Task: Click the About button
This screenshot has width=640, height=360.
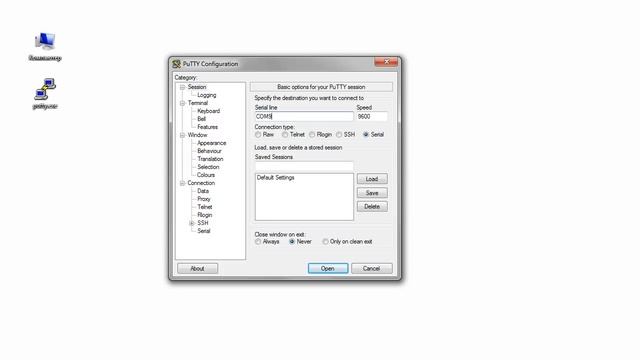Action: click(x=197, y=269)
